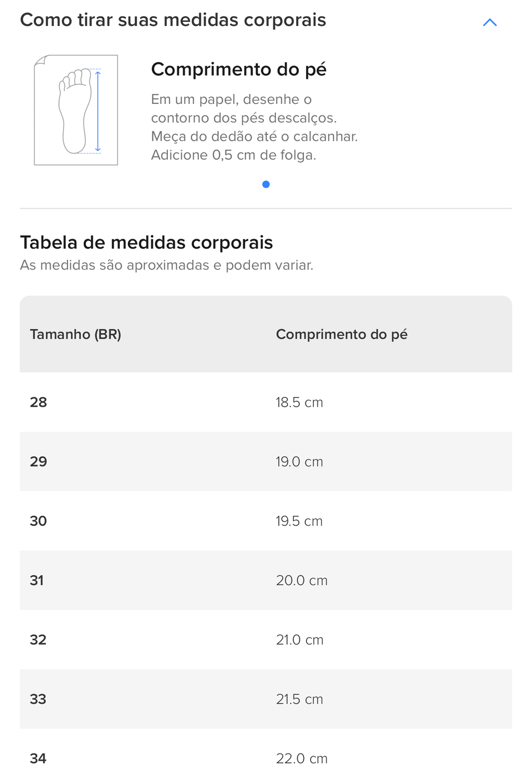Click the 'Como tirar suas medidas corporais' heading
The image size is (532, 781).
pyautogui.click(x=173, y=20)
